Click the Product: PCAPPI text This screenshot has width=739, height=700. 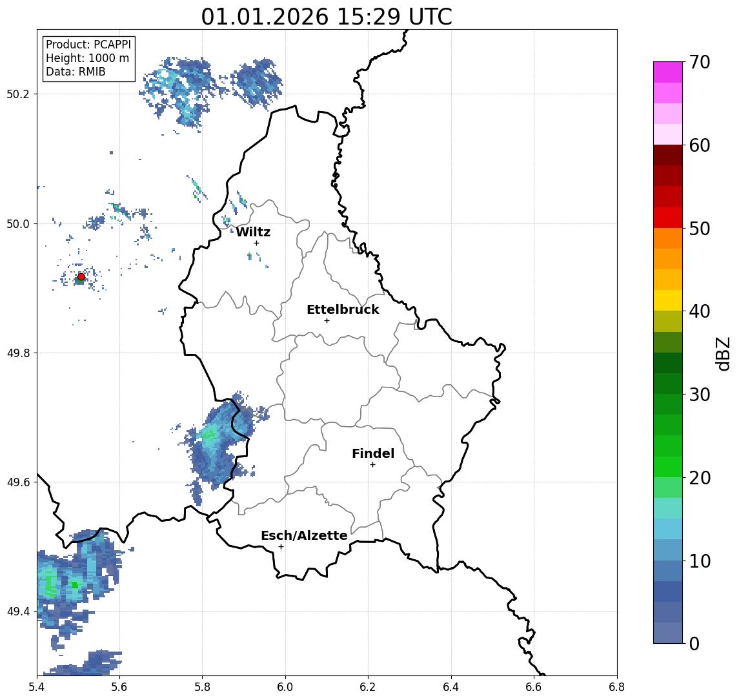pyautogui.click(x=88, y=45)
